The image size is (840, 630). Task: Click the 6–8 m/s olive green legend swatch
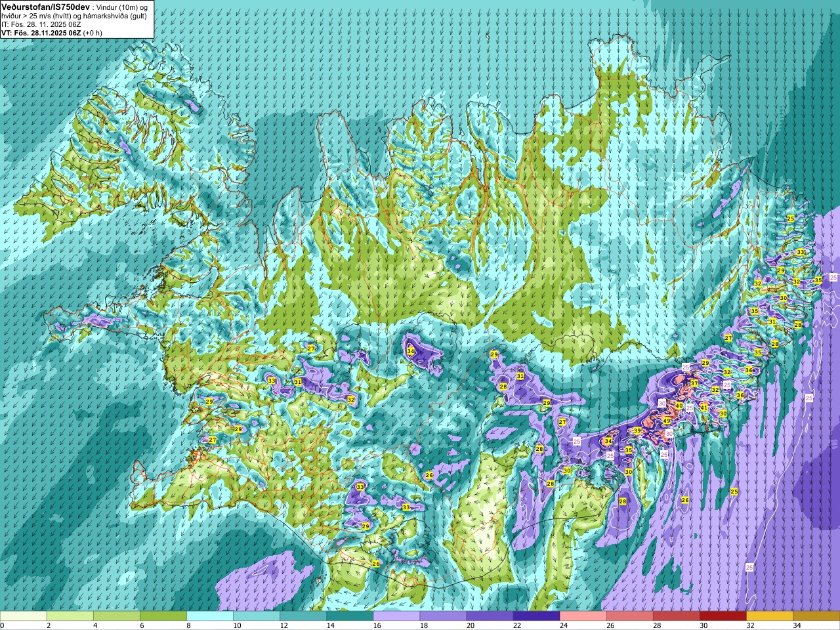tap(163, 616)
